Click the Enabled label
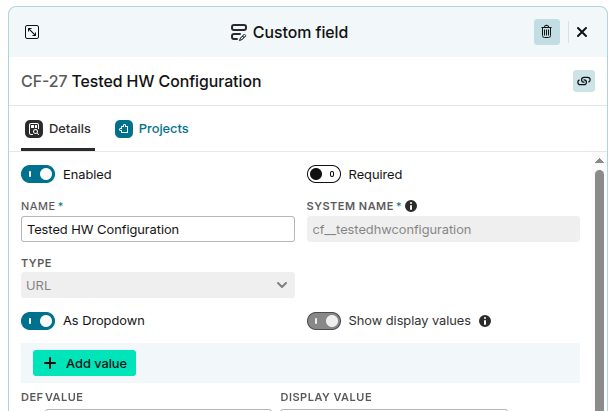The width and height of the screenshot is (608, 411). pyautogui.click(x=87, y=174)
